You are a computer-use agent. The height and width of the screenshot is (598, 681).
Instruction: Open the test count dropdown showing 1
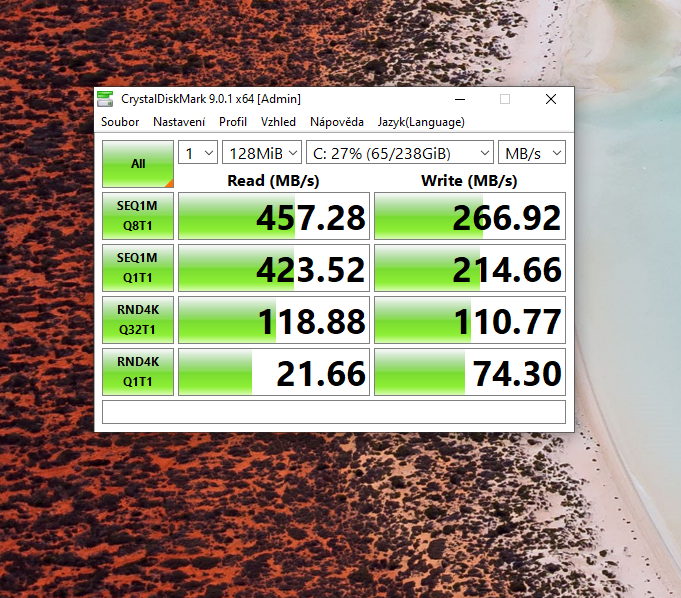coord(198,152)
